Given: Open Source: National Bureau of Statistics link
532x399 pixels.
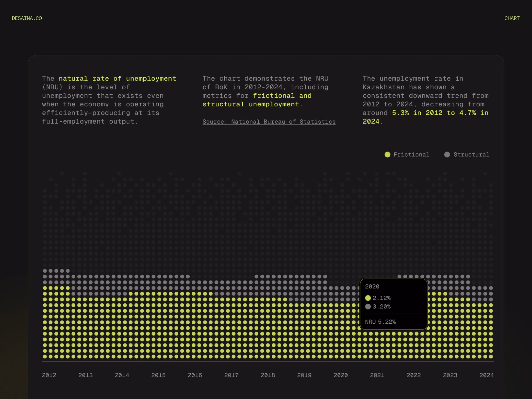Looking at the screenshot, I should coord(269,122).
